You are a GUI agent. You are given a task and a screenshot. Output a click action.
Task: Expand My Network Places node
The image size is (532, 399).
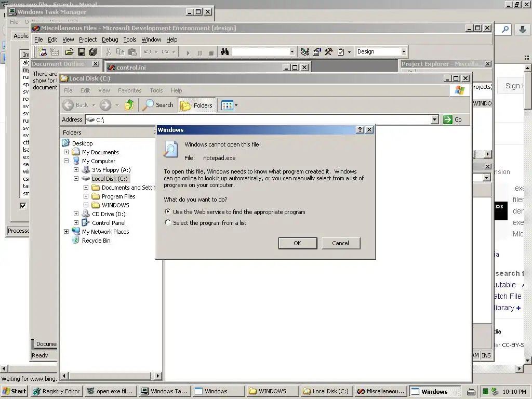point(66,231)
